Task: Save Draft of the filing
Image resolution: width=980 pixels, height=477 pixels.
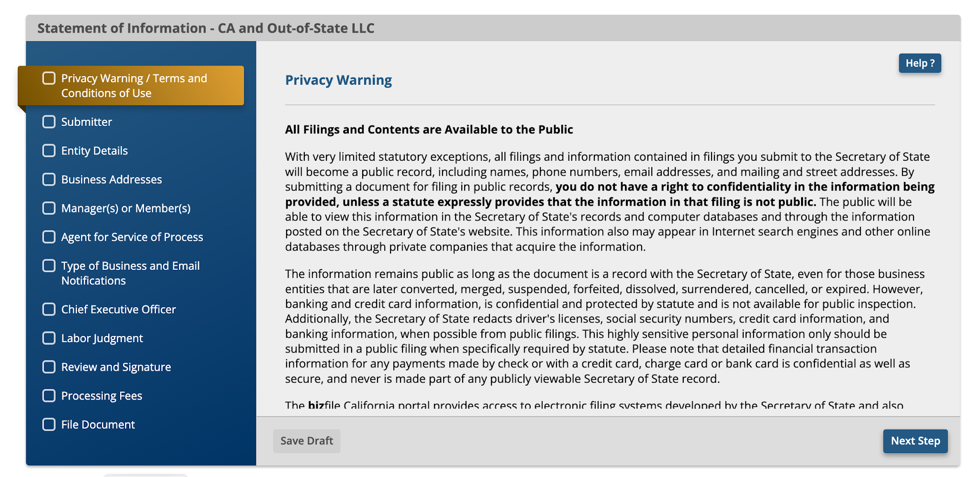Action: point(307,441)
